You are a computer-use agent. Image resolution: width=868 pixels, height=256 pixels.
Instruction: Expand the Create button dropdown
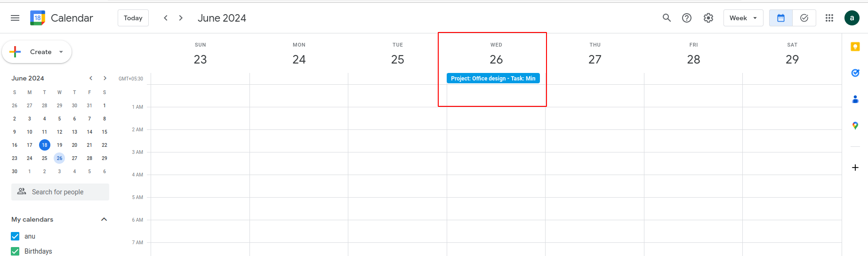(x=61, y=52)
